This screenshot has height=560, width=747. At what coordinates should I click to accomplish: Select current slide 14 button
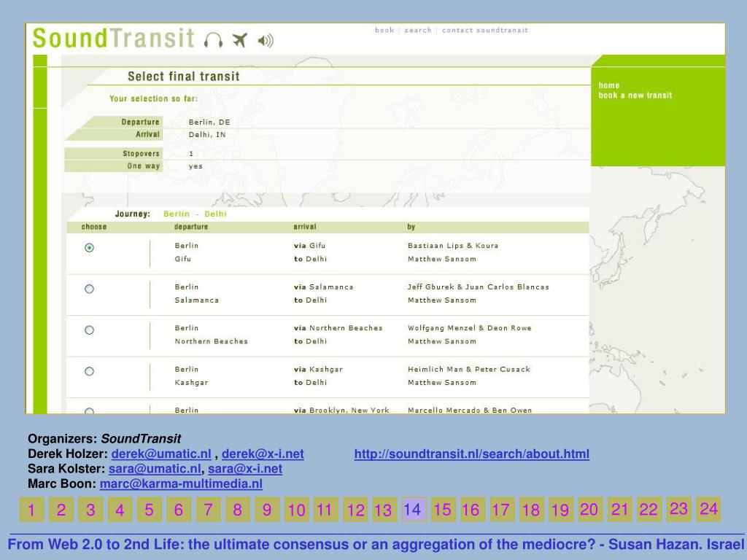coord(414,510)
